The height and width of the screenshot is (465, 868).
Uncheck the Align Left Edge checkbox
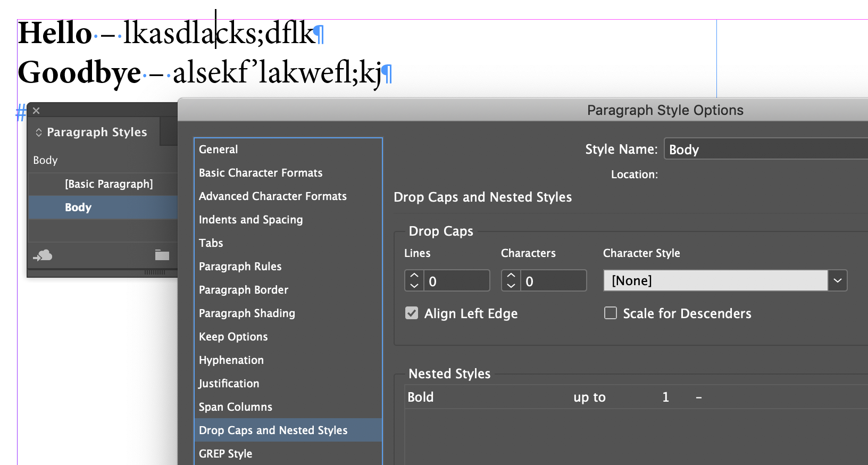tap(412, 313)
